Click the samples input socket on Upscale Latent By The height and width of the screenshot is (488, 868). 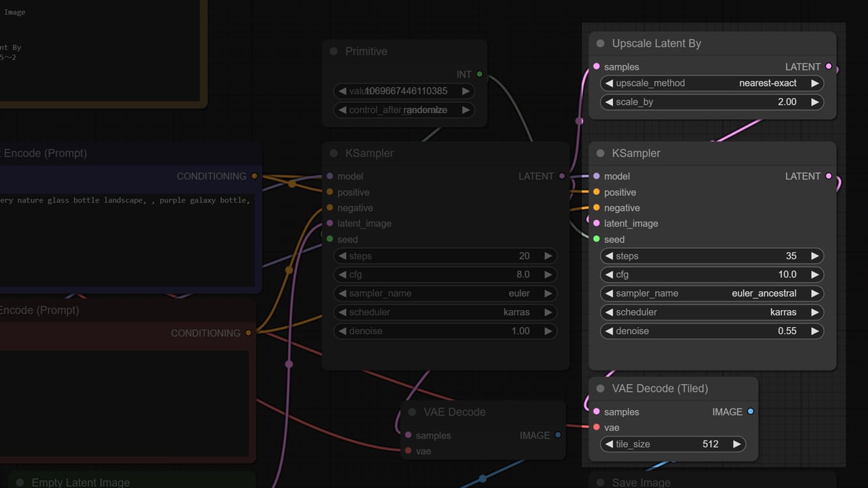(596, 66)
